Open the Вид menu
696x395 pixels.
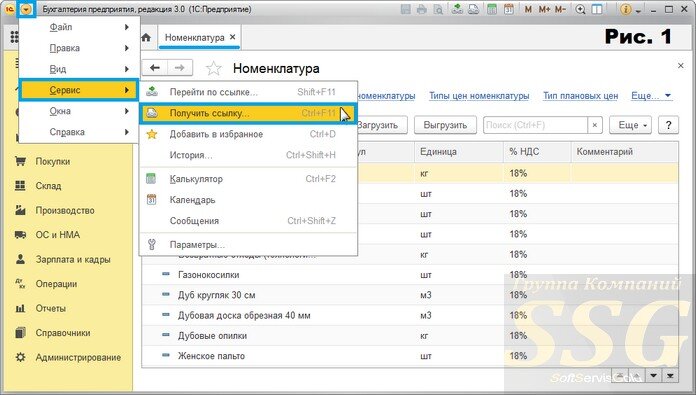[79, 69]
